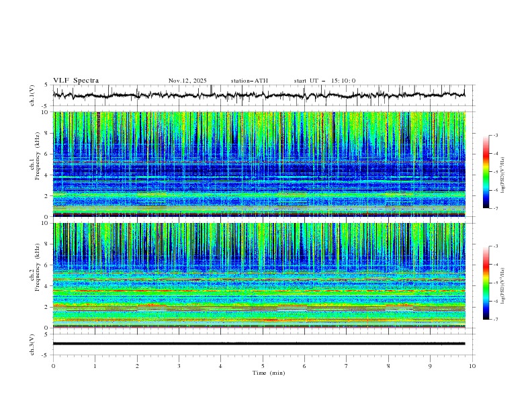The image size is (532, 411).
Task: Click the time axis tick label "7"
Action: [x=347, y=366]
